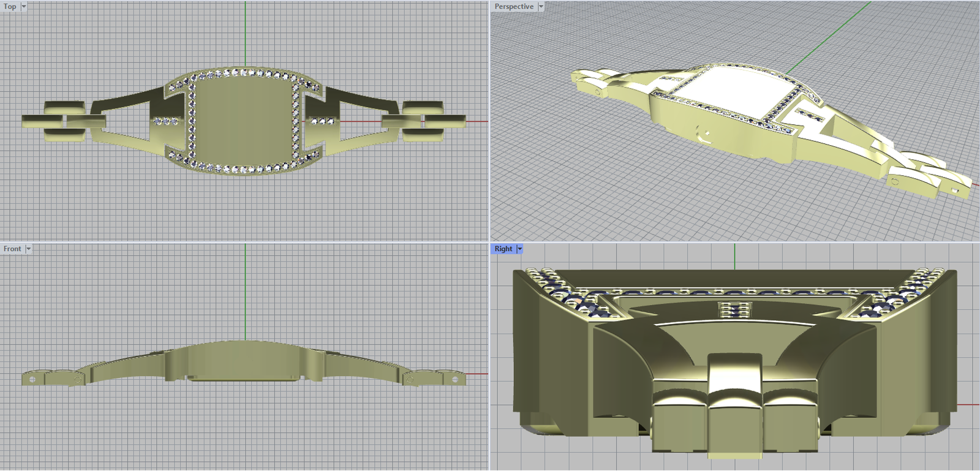The height and width of the screenshot is (471, 980).
Task: Open the Top viewport dropdown arrow menu
Action: click(x=24, y=7)
